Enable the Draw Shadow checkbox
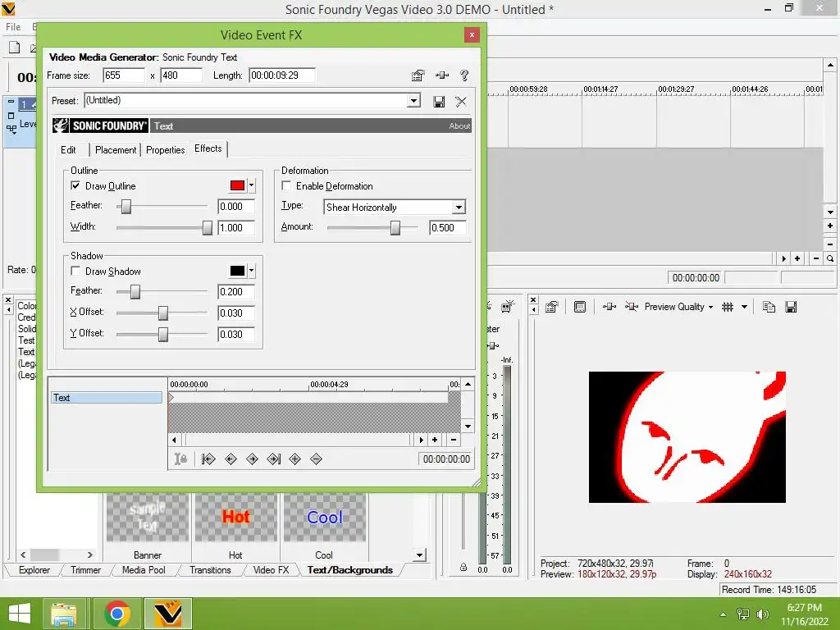Screen dimensions: 840x630 click(x=75, y=271)
